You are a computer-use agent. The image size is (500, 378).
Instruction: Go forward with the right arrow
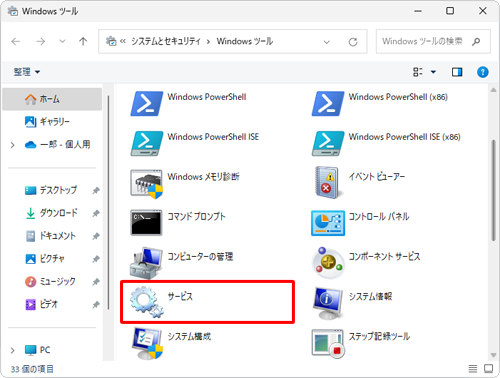coord(41,41)
